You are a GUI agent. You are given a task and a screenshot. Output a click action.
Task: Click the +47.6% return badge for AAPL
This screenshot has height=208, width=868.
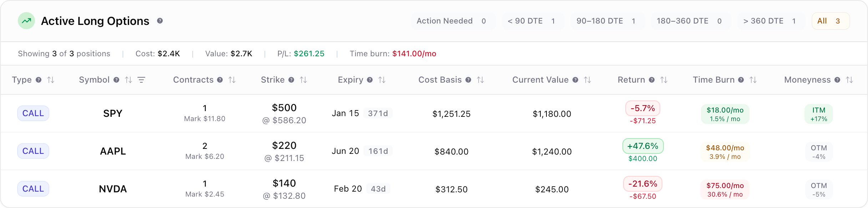pos(643,146)
